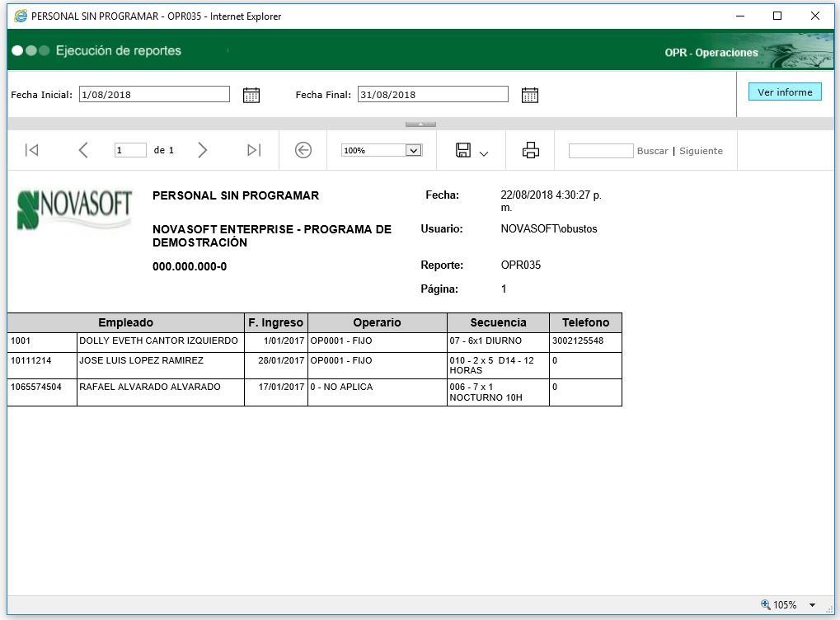Jump to the last report page
The height and width of the screenshot is (620, 840).
(x=254, y=150)
